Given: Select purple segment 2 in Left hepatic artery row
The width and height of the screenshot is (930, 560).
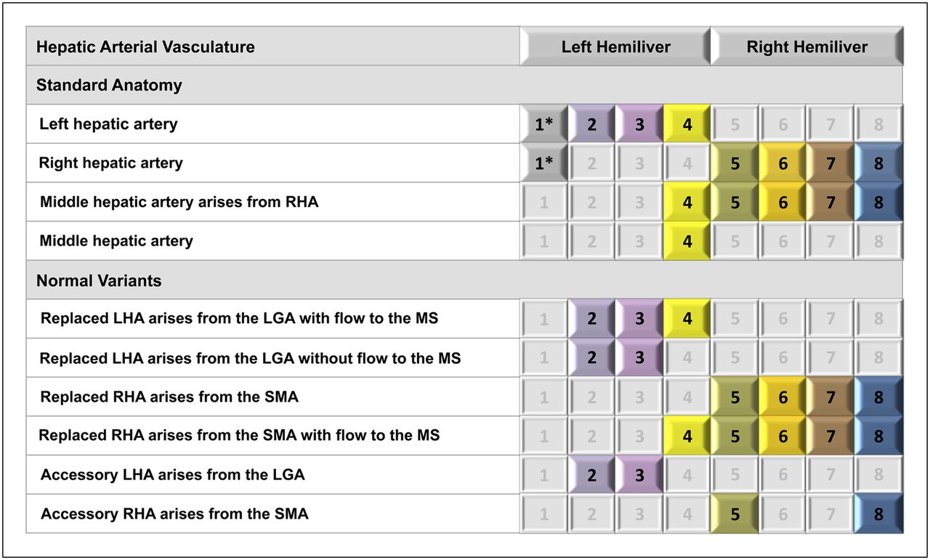Looking at the screenshot, I should tap(592, 124).
